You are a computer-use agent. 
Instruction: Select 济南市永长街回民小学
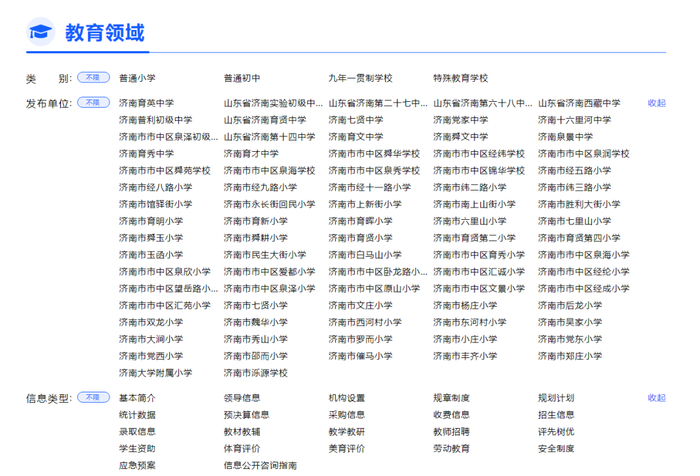point(269,204)
